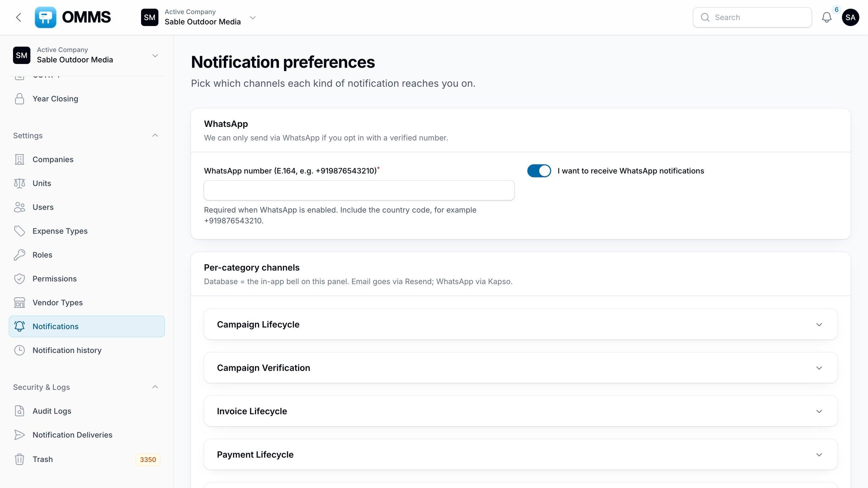Focus the Search box in header
This screenshot has height=488, width=868.
tap(752, 17)
